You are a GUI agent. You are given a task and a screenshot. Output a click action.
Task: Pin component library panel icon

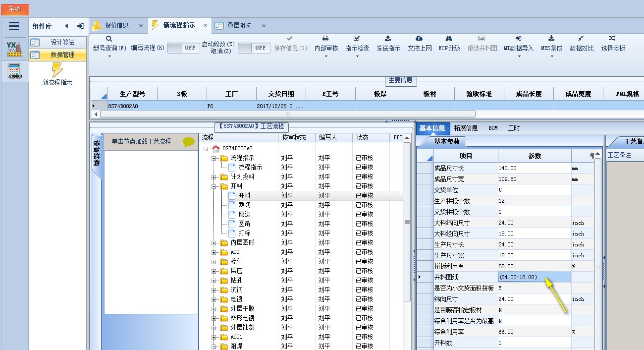[80, 26]
